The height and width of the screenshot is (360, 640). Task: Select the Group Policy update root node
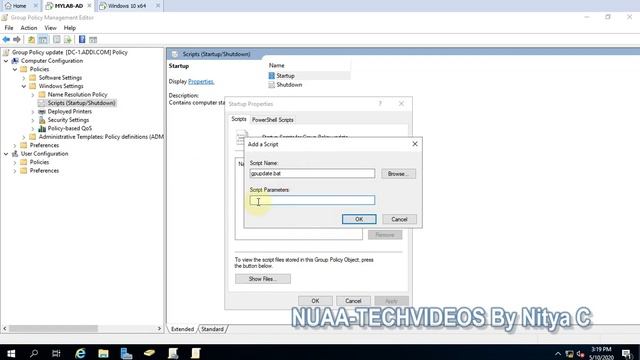point(69,52)
